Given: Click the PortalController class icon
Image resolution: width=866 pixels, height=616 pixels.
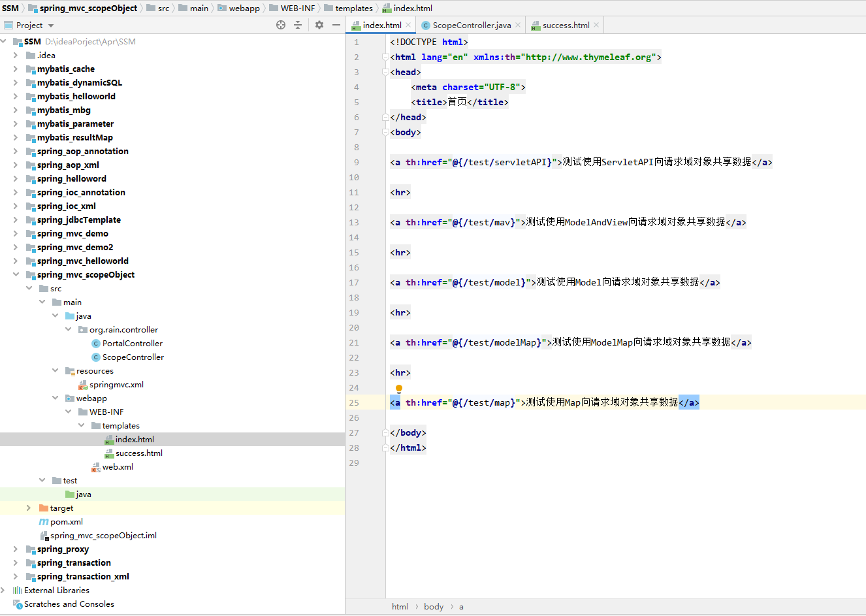Looking at the screenshot, I should (x=96, y=344).
